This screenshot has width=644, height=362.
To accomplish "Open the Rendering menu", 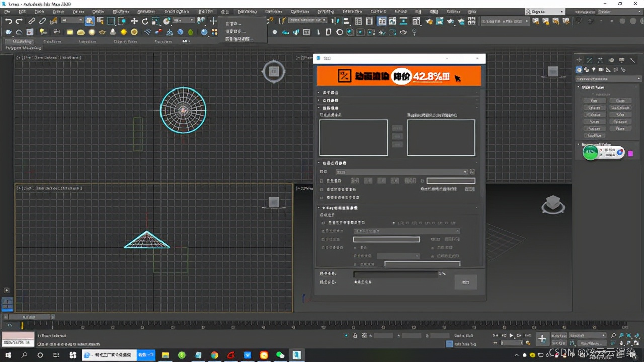I will (247, 11).
